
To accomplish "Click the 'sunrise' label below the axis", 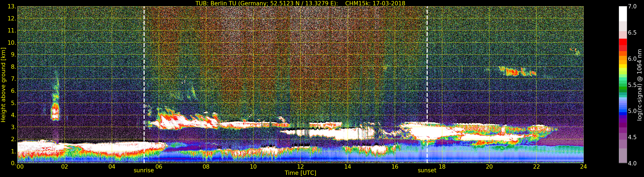I will click(144, 171).
